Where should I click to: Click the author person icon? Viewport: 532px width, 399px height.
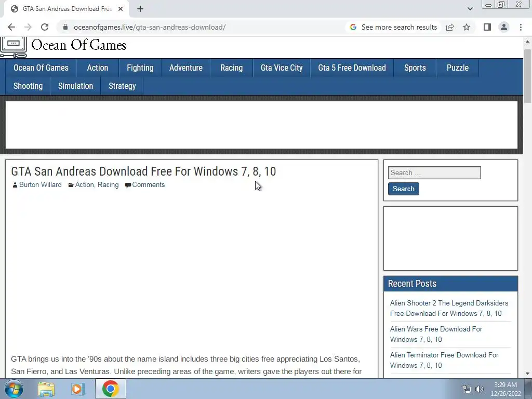[x=15, y=185]
